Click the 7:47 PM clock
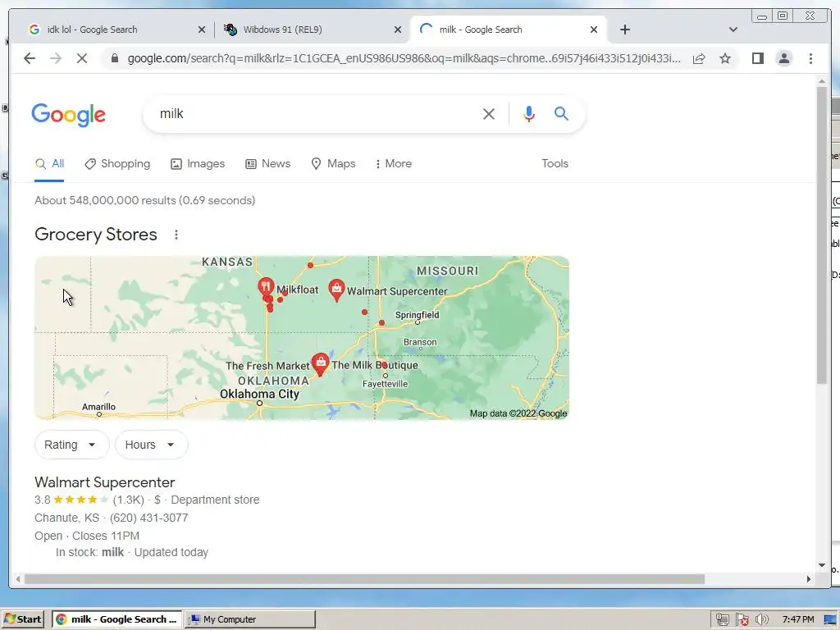 [798, 619]
